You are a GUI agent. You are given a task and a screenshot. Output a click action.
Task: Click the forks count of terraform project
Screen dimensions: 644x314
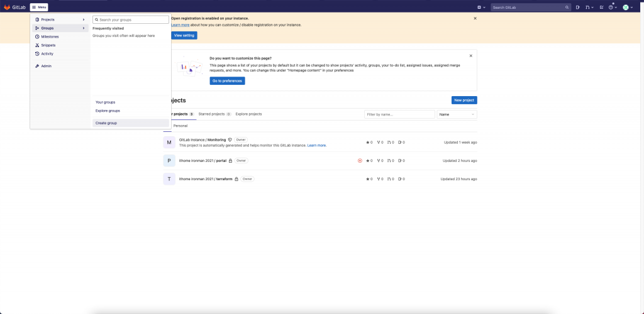pos(380,179)
